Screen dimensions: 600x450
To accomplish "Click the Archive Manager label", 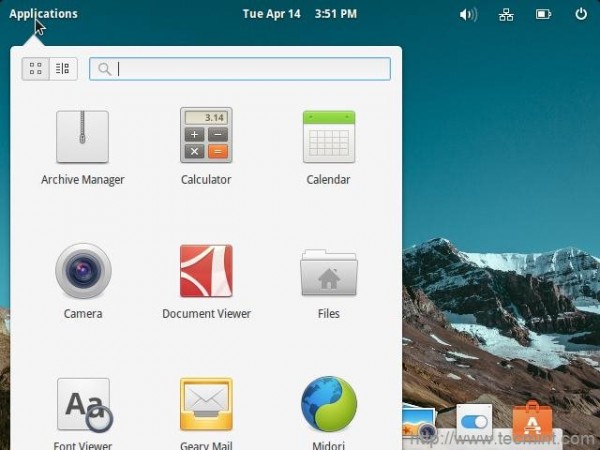I will 83,180.
